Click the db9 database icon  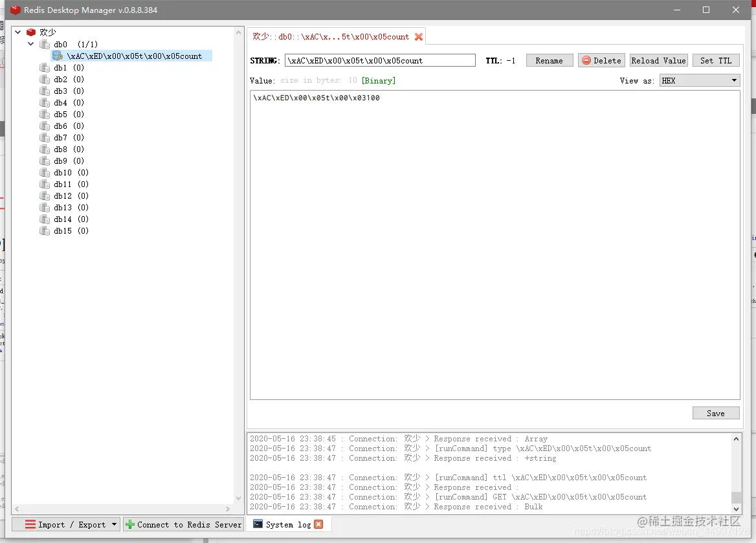tap(45, 161)
